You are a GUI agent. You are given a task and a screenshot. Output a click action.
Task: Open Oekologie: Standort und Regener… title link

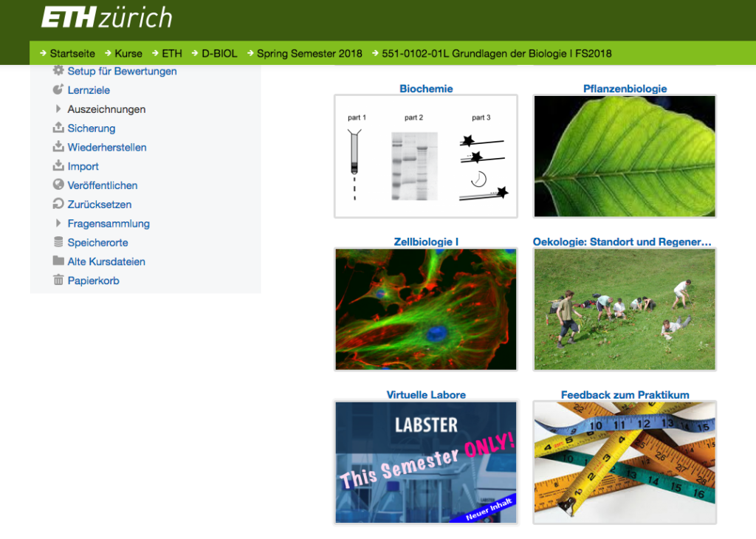[622, 242]
